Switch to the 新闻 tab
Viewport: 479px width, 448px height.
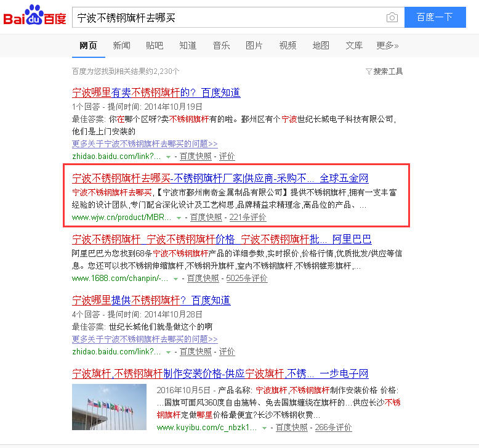[x=121, y=46]
